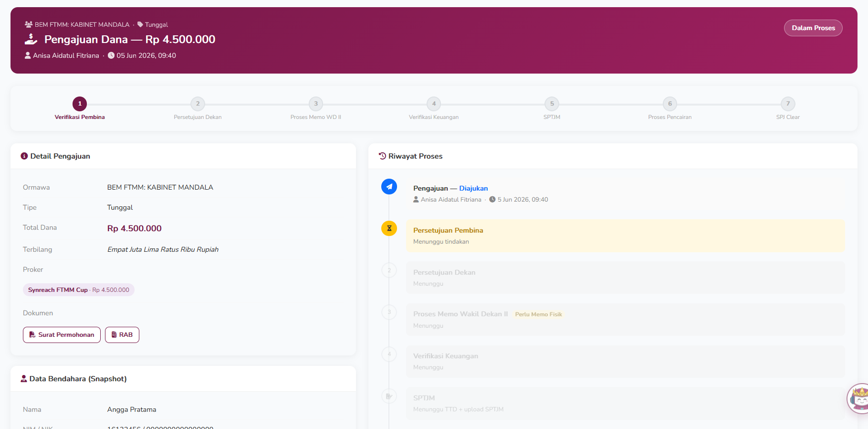Open the RAB document

[x=122, y=335]
